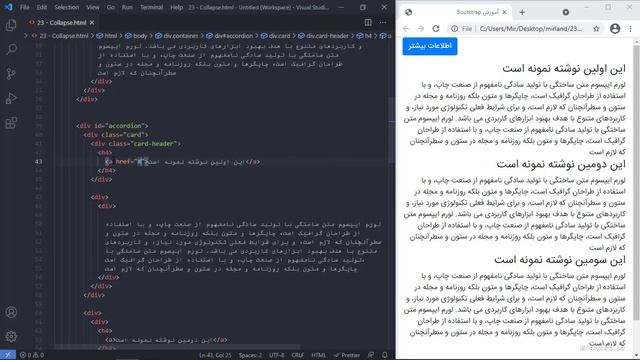The image size is (640, 360).
Task: Change language mode via HTML
Action: click(x=318, y=355)
